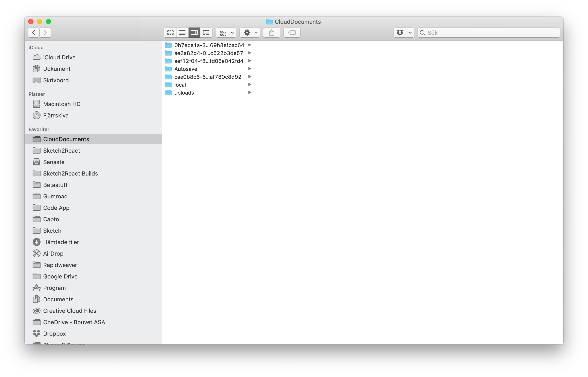The image size is (588, 377).
Task: Select Dropbox in the sidebar
Action: tap(54, 333)
